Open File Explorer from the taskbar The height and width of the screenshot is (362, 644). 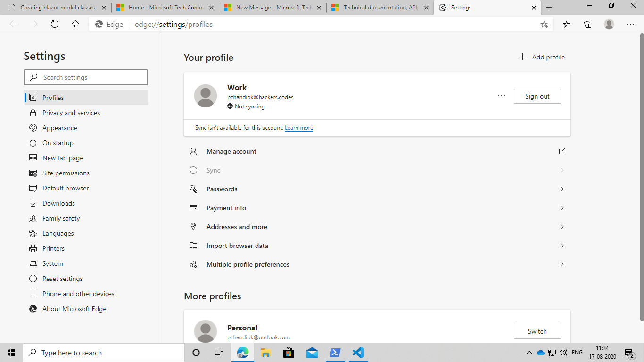[265, 353]
